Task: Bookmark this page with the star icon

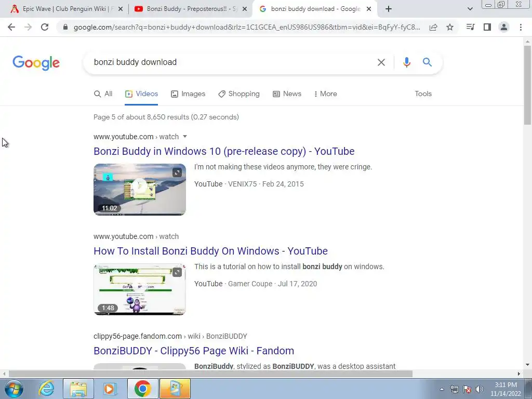Action: pos(450,27)
